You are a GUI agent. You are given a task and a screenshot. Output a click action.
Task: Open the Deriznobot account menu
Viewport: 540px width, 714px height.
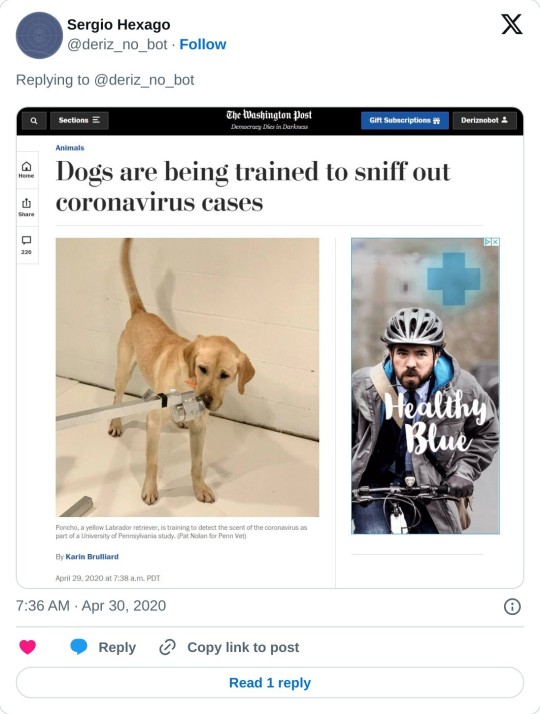[x=484, y=121]
